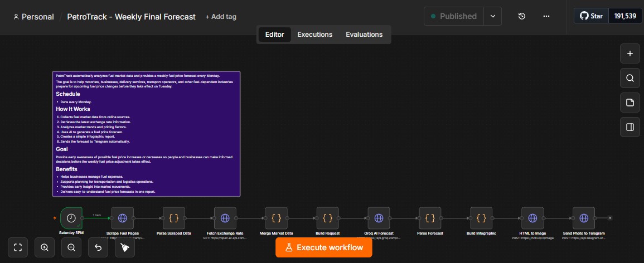Screen dimensions: 644x263
Task: Click the GitHub Star button
Action: pyautogui.click(x=591, y=16)
